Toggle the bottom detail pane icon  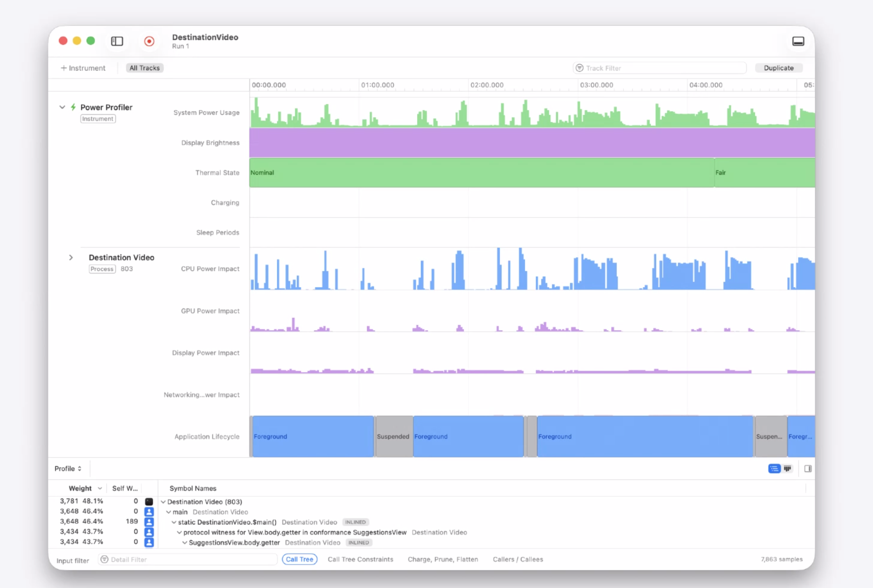click(x=798, y=41)
